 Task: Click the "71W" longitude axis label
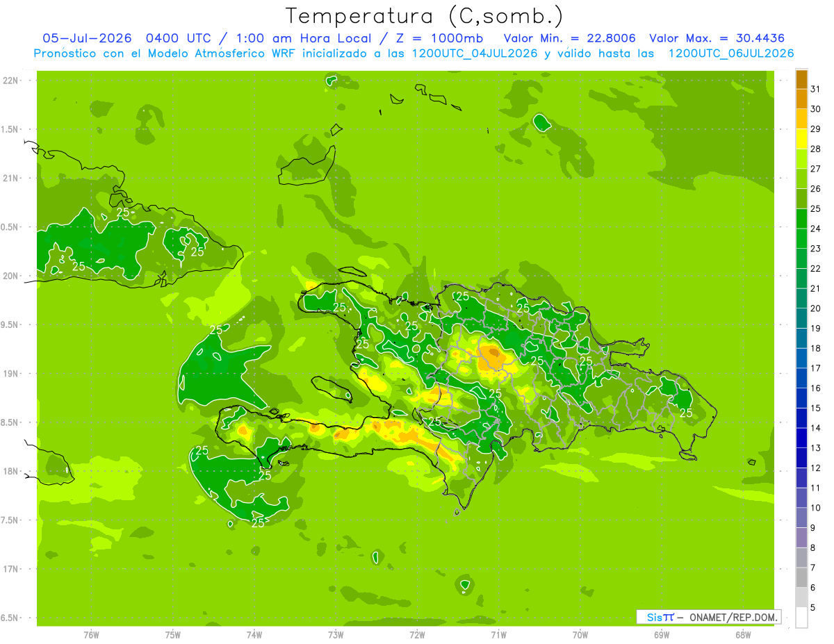point(498,634)
